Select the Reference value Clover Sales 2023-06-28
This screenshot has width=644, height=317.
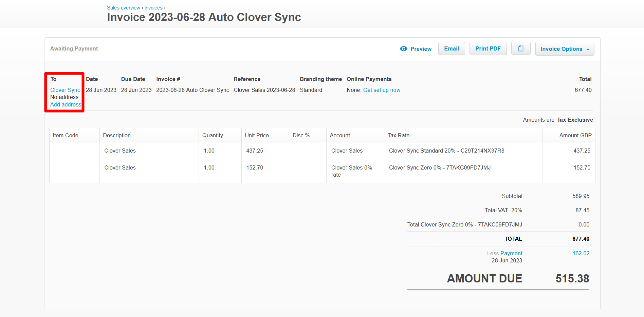pyautogui.click(x=264, y=90)
